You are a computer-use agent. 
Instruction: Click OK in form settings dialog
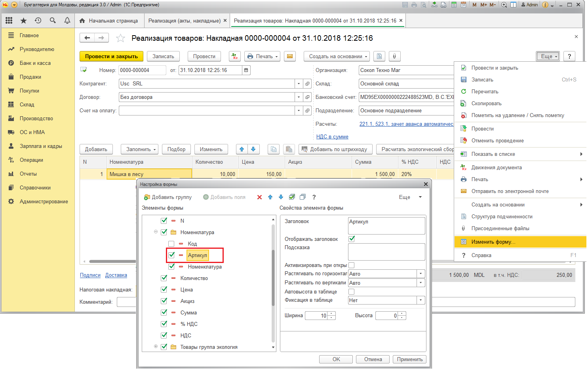click(x=336, y=359)
